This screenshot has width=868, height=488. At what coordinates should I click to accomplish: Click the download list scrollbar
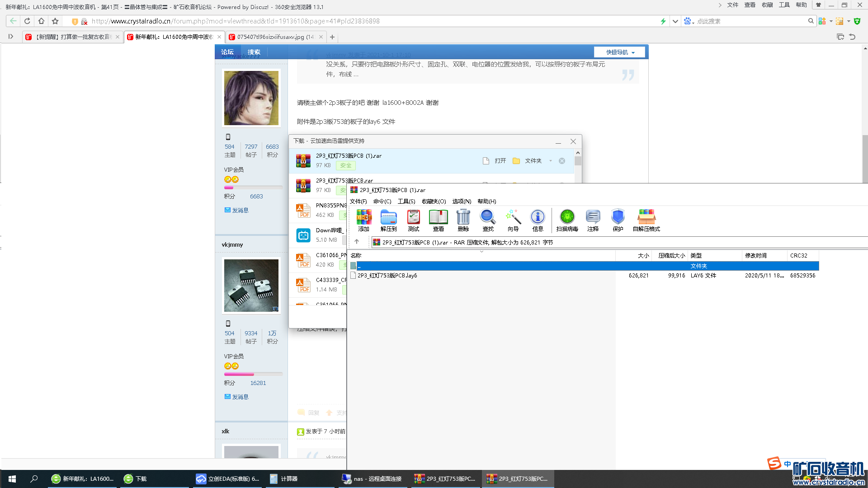578,161
